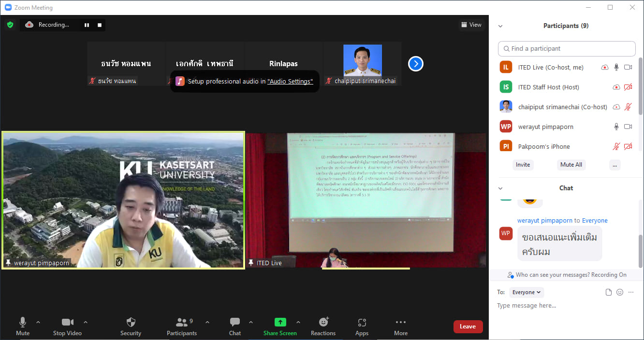The height and width of the screenshot is (340, 644).
Task: Toggle the Participants panel from toolbar
Action: (x=182, y=326)
